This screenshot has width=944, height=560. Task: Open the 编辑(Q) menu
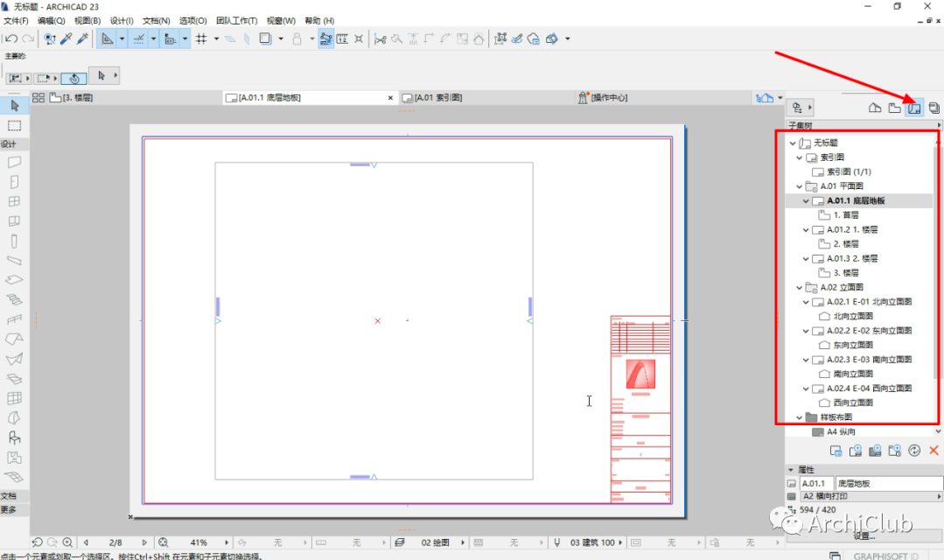coord(51,20)
